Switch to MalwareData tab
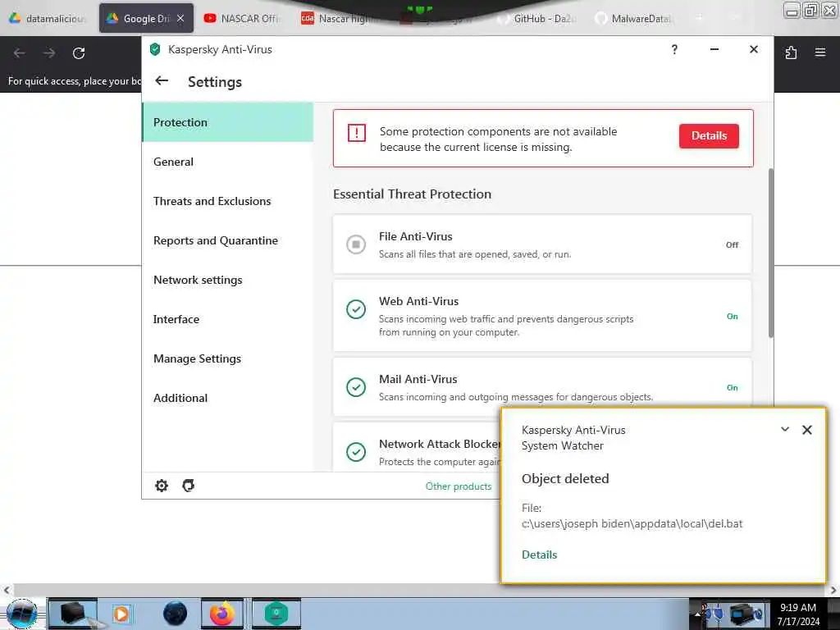Screen dimensions: 840x630 [635, 18]
